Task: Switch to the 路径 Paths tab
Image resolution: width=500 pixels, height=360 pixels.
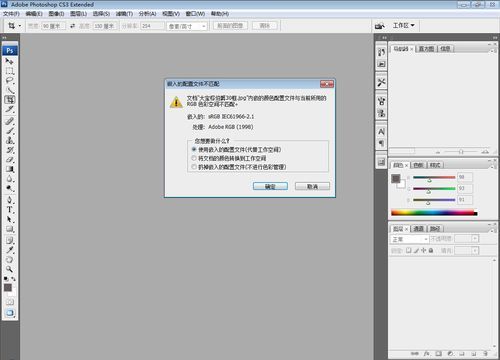Action: 435,229
